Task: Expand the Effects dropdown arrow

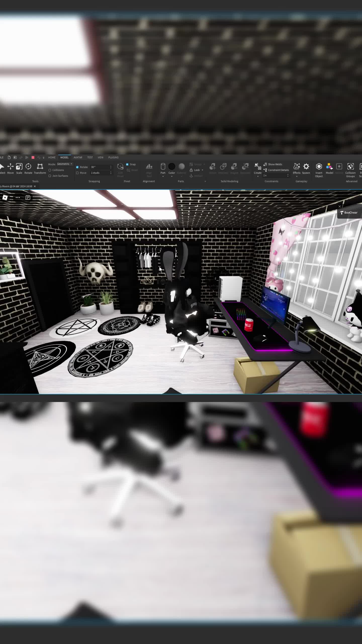Action: coord(297,176)
